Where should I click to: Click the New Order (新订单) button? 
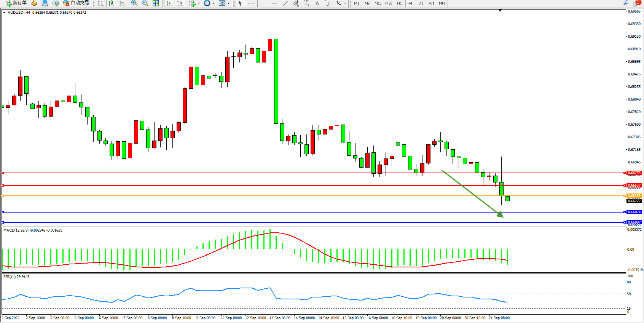click(16, 3)
